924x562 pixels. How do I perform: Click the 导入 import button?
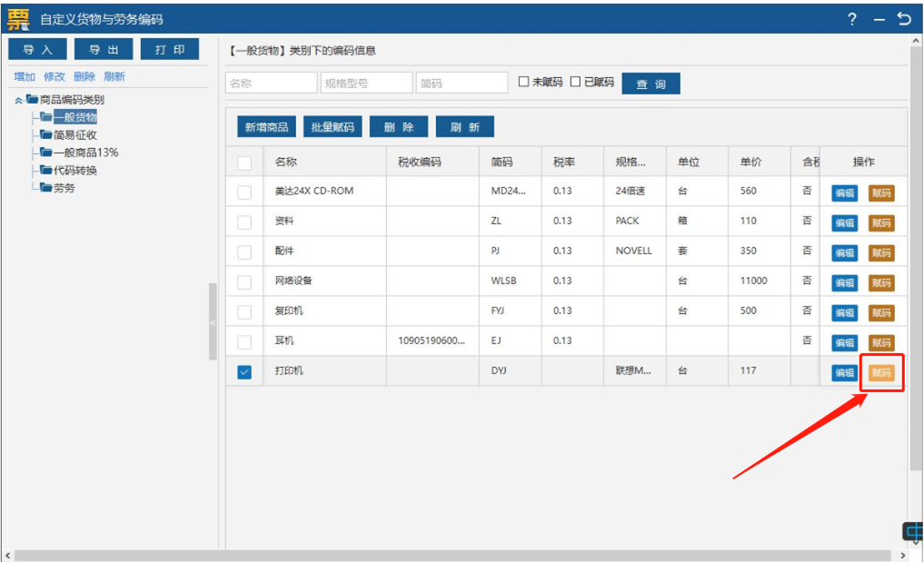37,49
